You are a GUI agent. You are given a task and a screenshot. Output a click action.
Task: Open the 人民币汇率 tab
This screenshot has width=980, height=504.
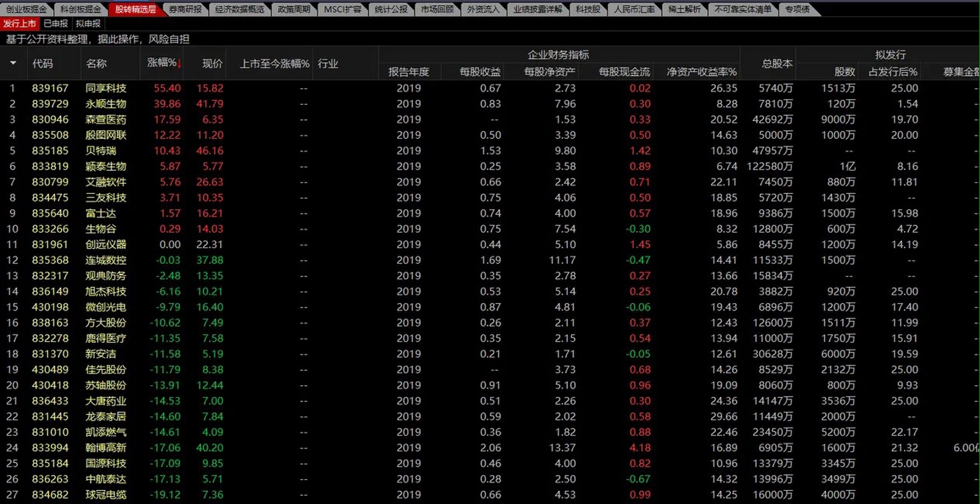click(634, 9)
